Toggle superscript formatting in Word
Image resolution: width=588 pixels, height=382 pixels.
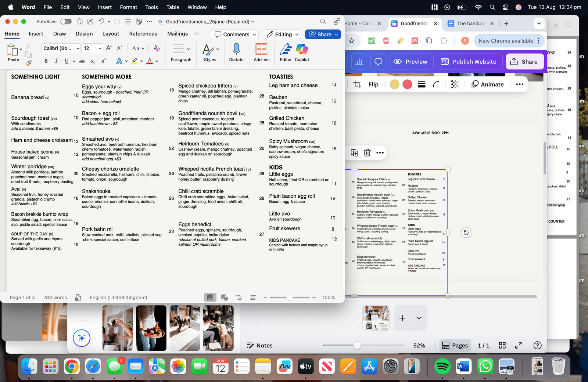point(103,61)
